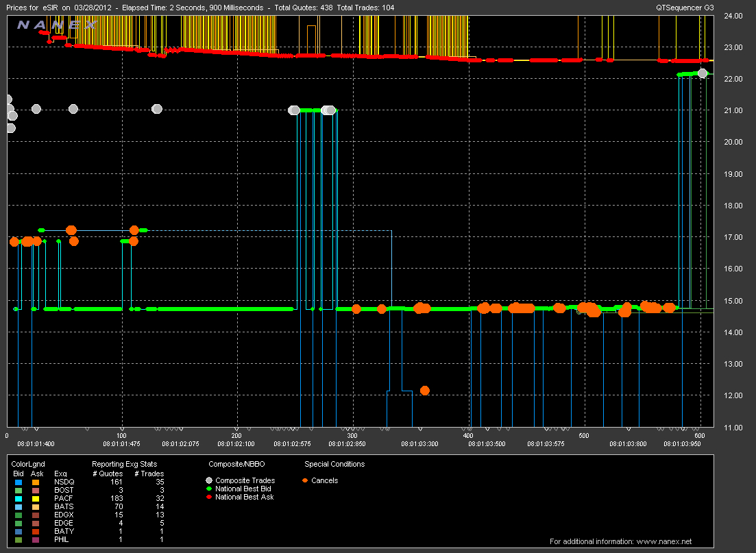Select the grey composite trade marker near 22.00
This screenshot has height=553, width=756.
click(x=703, y=73)
